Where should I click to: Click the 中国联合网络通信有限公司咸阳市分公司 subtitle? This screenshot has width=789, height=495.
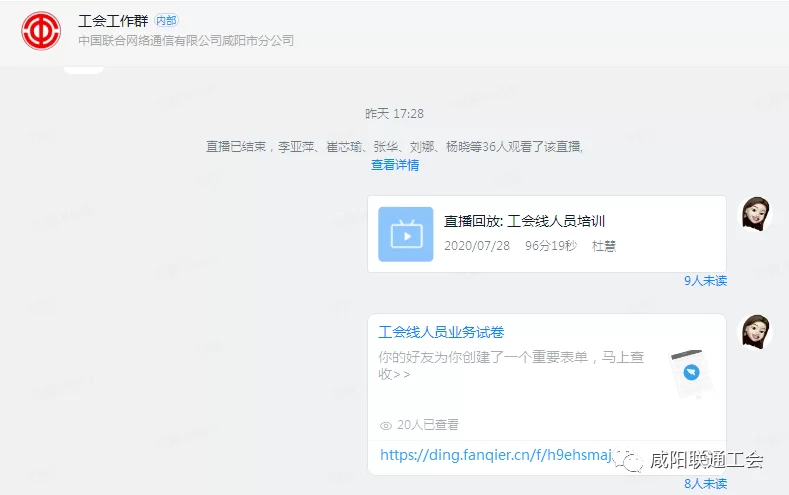click(x=186, y=41)
